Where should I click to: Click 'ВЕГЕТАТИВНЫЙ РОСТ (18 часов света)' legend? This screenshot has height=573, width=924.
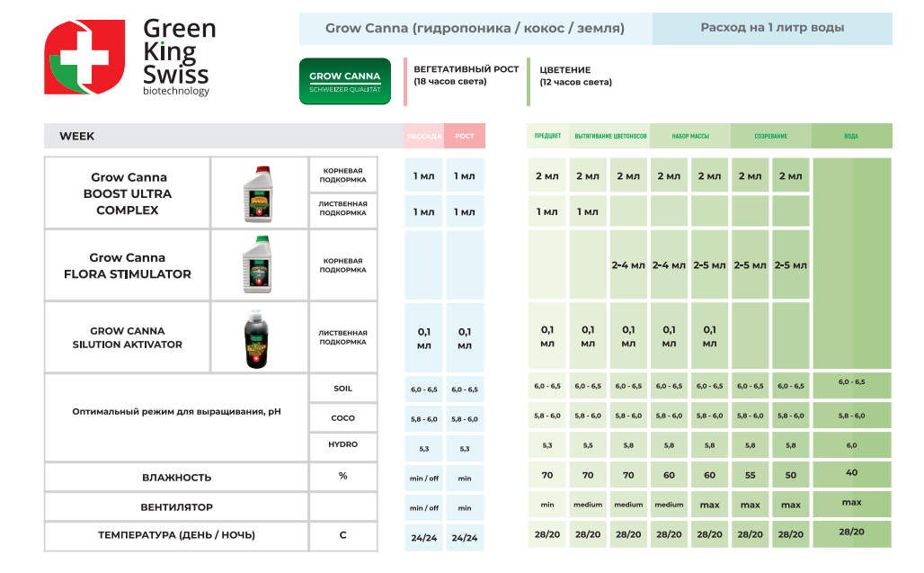point(466,76)
